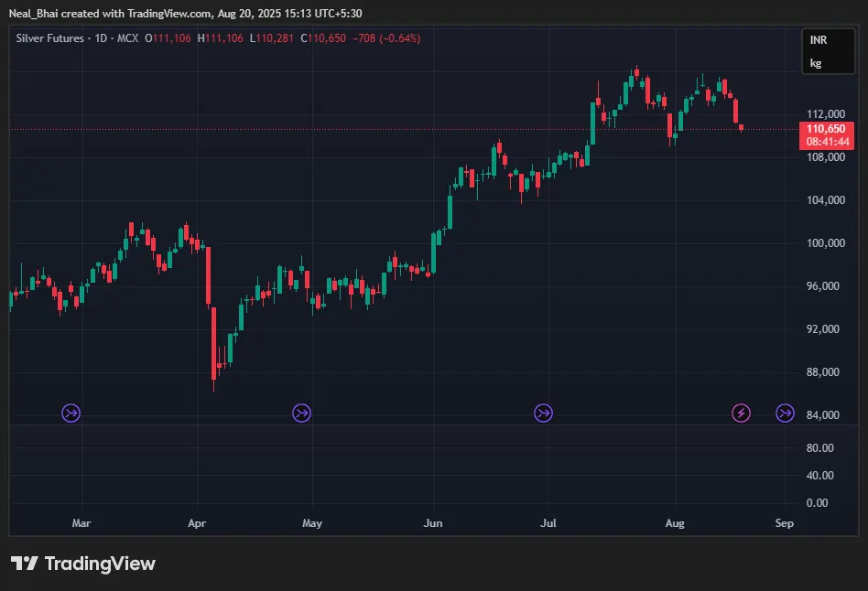The height and width of the screenshot is (591, 868).
Task: Click the contract rollover marker near July
Action: pos(543,413)
